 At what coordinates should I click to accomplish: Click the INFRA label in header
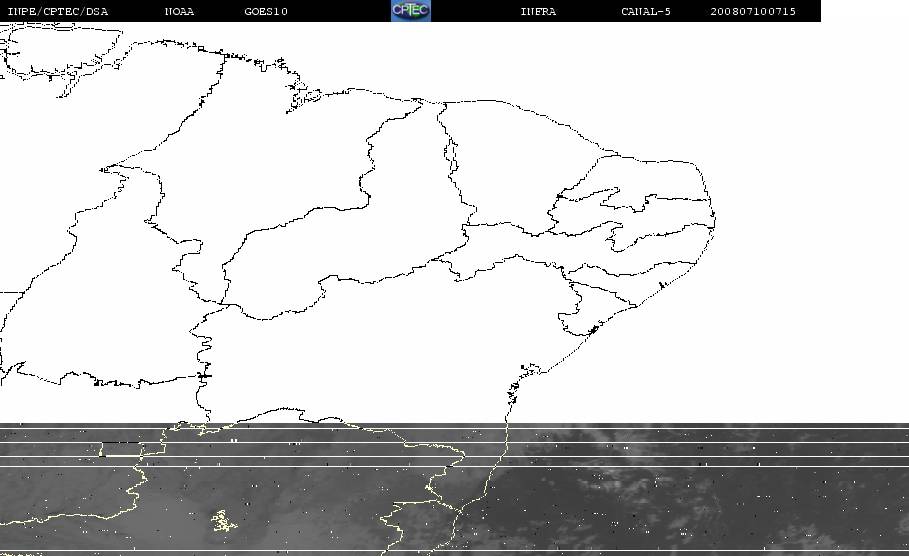tap(538, 11)
